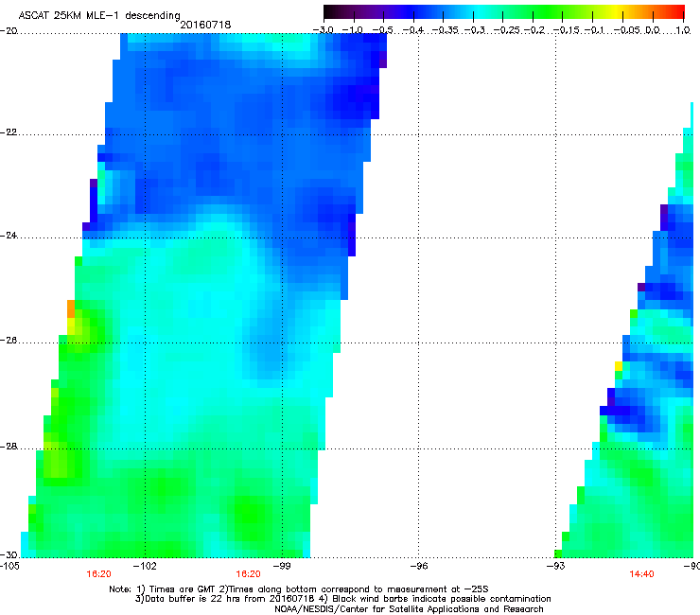Click the -0.15 color scale label

pyautogui.click(x=566, y=30)
